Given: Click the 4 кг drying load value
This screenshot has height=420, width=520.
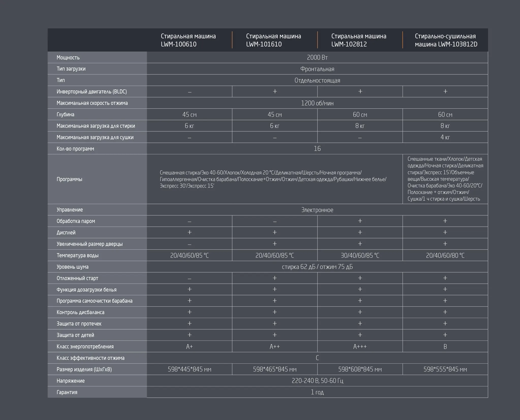Looking at the screenshot, I should (445, 137).
